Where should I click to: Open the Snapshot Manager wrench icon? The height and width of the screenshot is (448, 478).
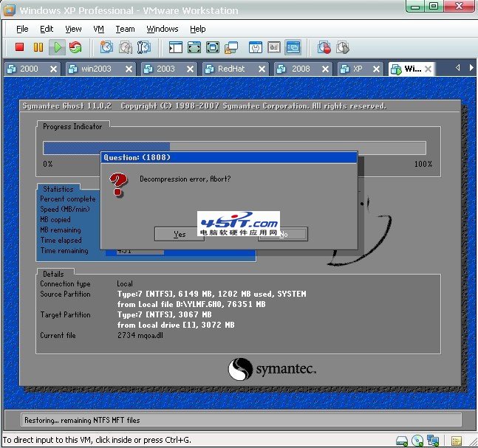[144, 47]
